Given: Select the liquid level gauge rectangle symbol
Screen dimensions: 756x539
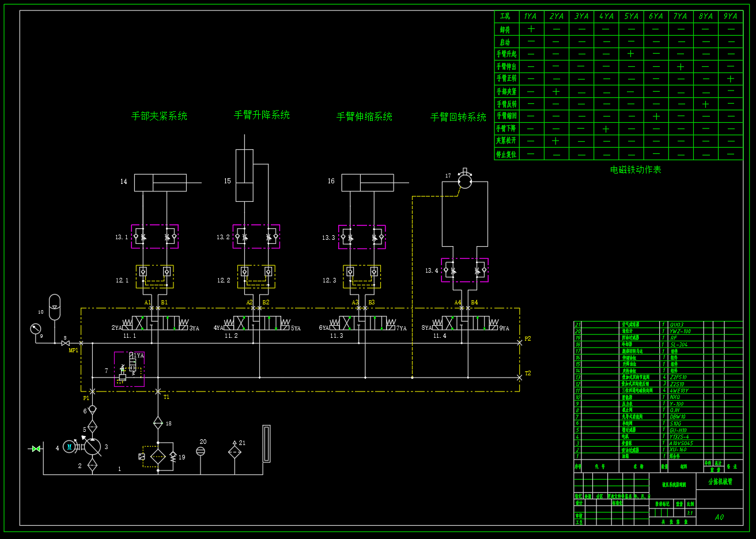Looking at the screenshot, I should (266, 443).
